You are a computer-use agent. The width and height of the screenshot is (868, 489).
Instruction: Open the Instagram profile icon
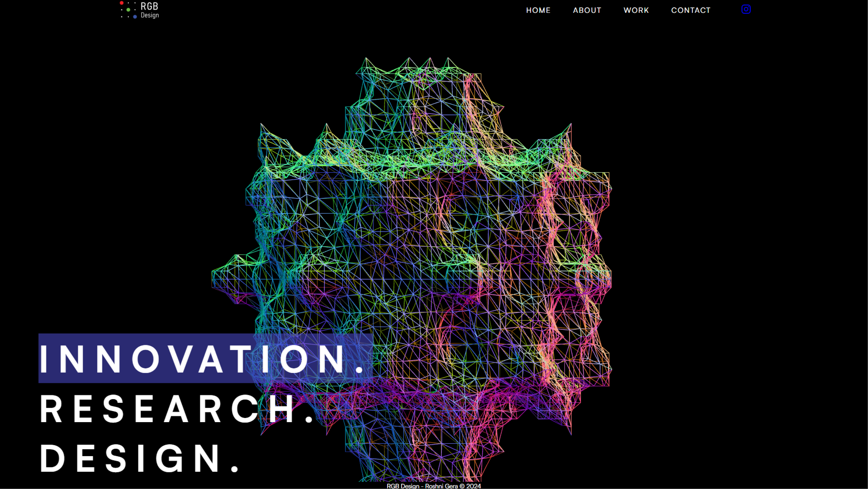(x=746, y=9)
